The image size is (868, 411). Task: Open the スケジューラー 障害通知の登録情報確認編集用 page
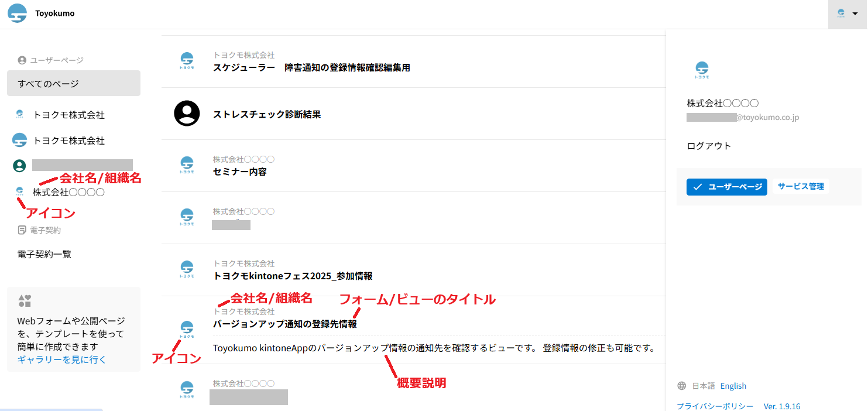[311, 67]
